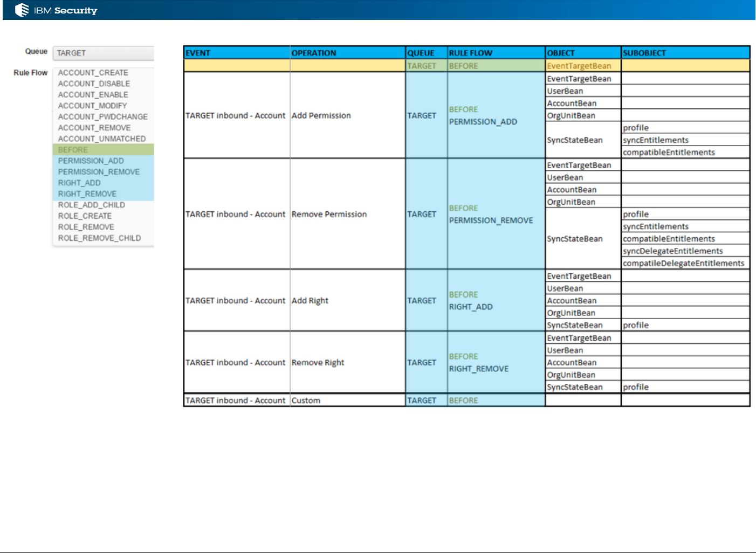Click the Remove Right operation cell
Viewport: 756px width, 553px height.
(348, 362)
